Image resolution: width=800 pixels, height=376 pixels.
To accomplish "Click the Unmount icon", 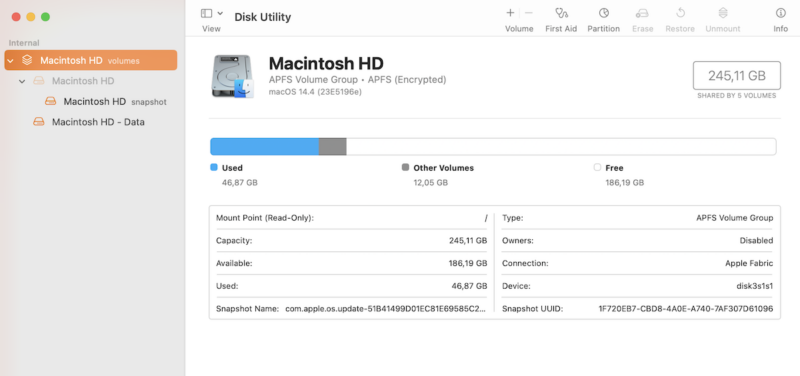I will click(723, 13).
